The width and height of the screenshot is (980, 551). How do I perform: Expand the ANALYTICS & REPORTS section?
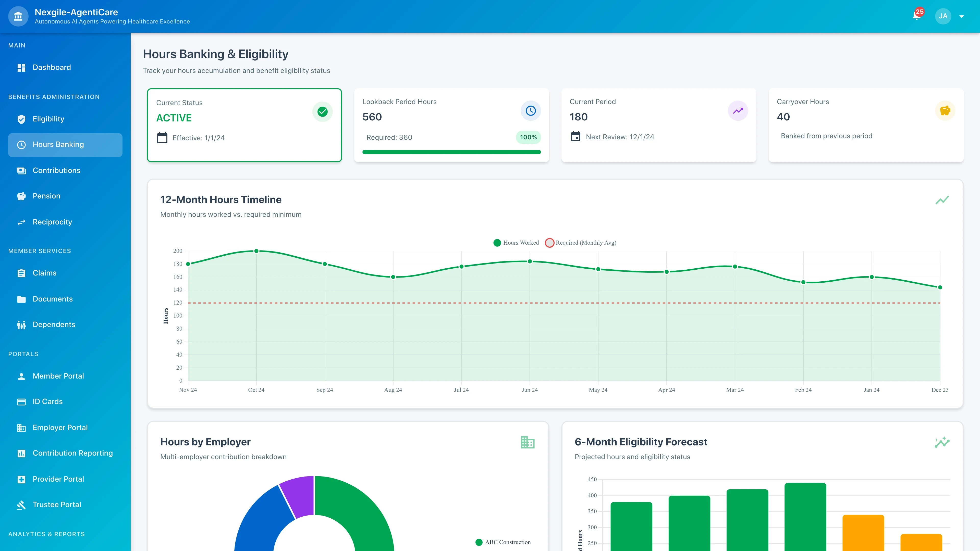[47, 534]
